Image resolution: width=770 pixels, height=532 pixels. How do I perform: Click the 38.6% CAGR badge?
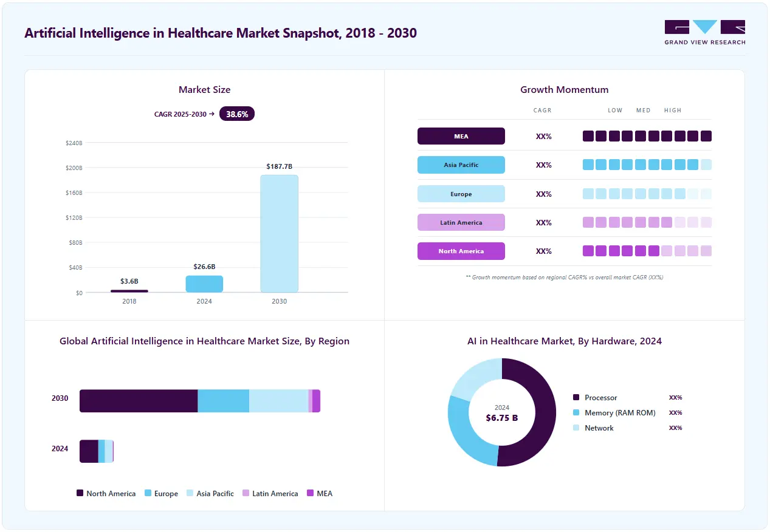[237, 114]
